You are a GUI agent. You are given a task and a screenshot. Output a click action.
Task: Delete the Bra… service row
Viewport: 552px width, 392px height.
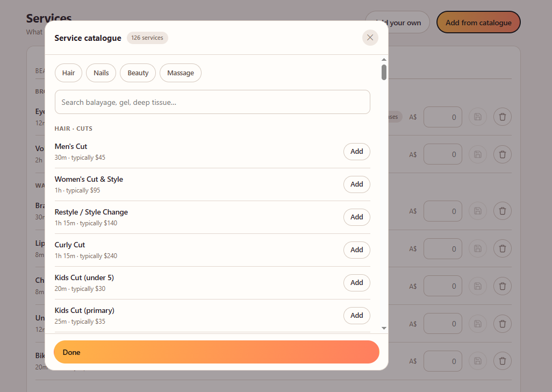(x=503, y=211)
